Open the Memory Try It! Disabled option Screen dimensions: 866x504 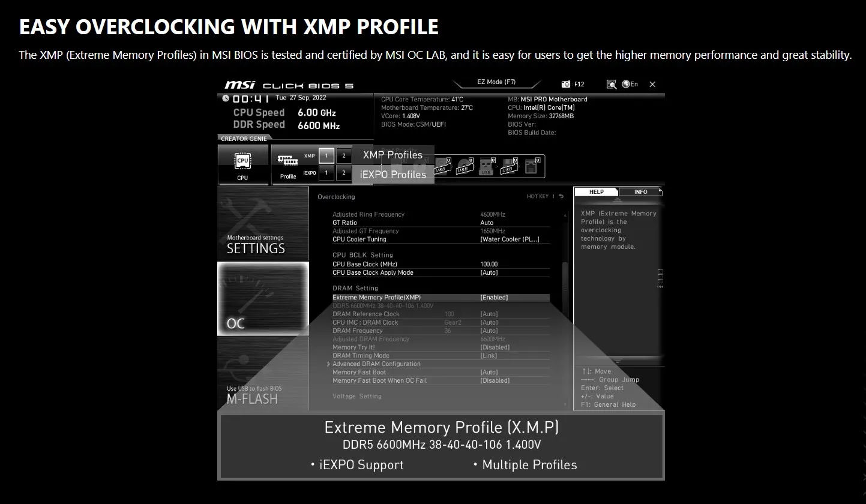click(495, 347)
